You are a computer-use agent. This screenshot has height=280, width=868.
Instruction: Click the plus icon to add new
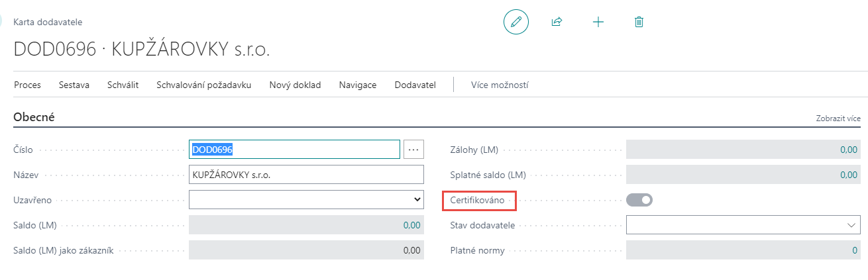click(x=598, y=22)
